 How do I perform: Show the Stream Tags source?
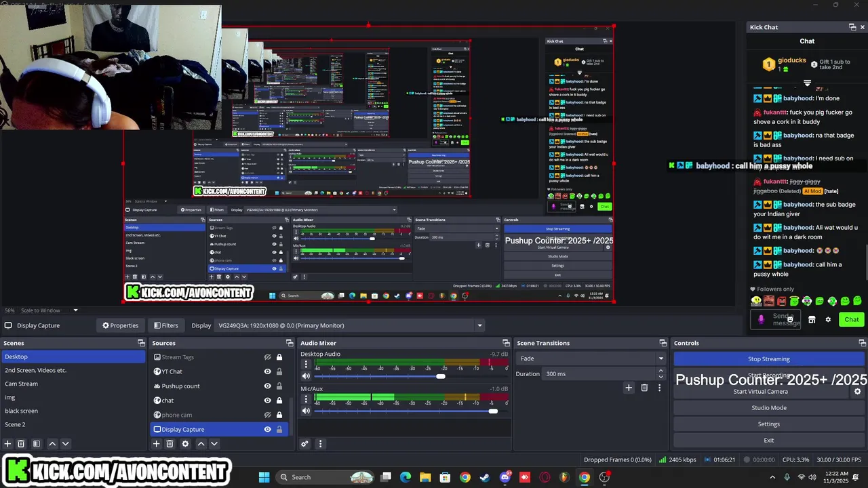click(x=267, y=357)
